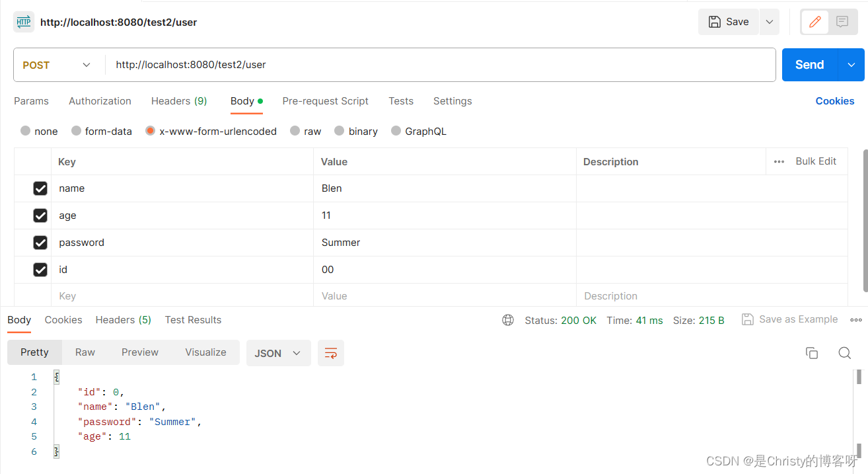The height and width of the screenshot is (474, 868).
Task: Click the blue Send button
Action: 810,65
